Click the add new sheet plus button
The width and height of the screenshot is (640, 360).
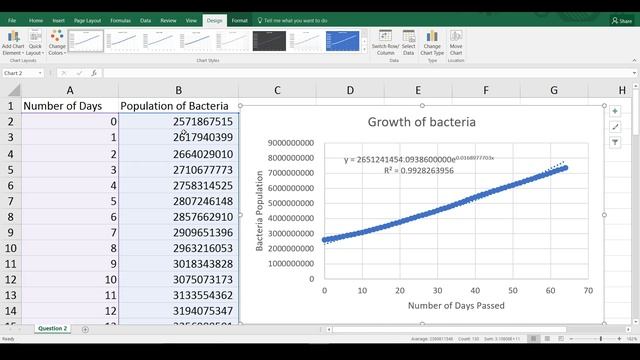(x=85, y=329)
